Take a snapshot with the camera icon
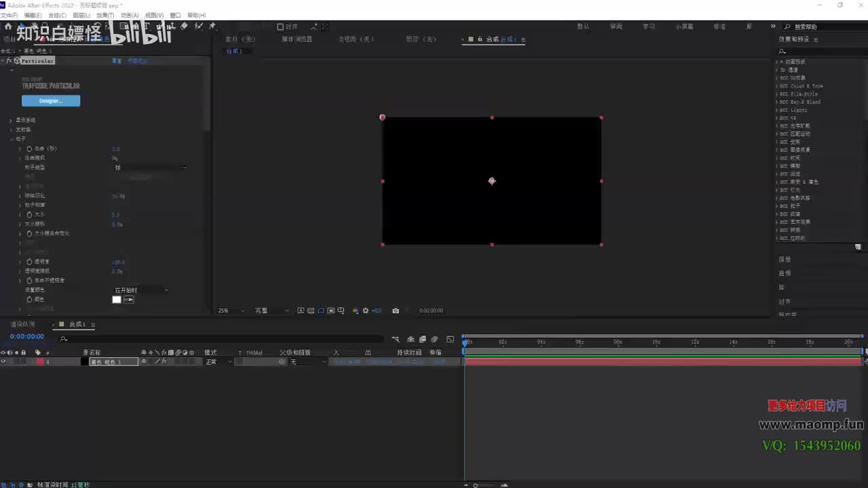The width and height of the screenshot is (868, 488). click(395, 310)
